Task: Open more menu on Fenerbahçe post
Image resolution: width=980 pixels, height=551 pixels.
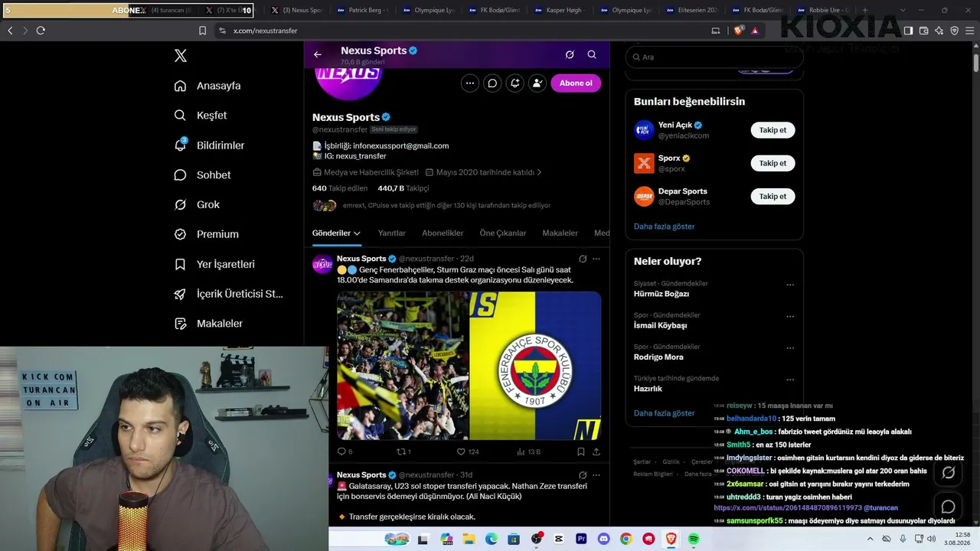Action: 596,259
